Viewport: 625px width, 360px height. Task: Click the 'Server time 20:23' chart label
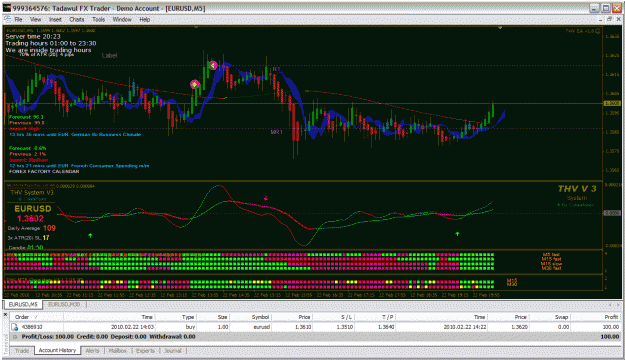(33, 36)
